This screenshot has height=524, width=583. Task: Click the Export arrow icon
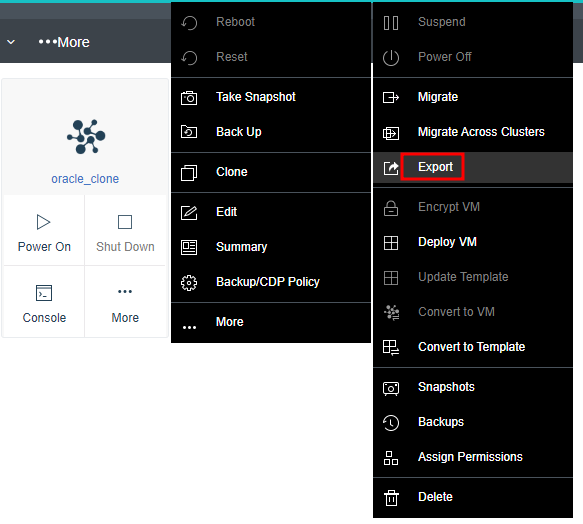pos(391,168)
